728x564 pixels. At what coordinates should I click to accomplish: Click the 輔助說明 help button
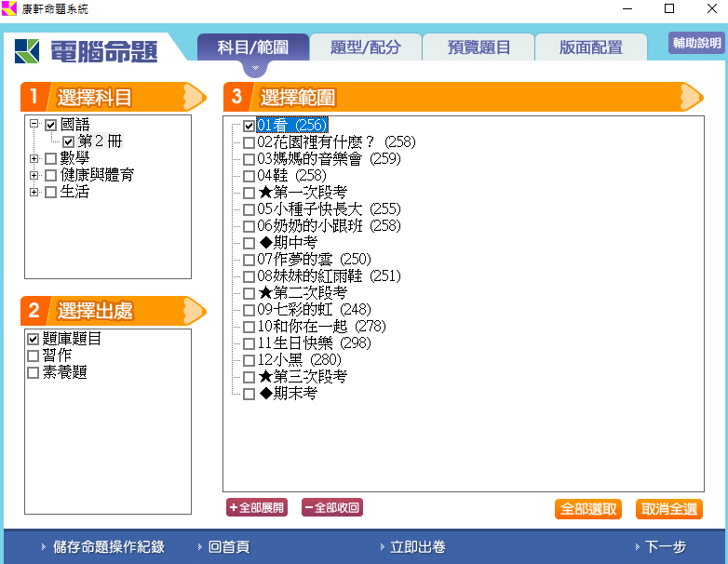coord(696,44)
